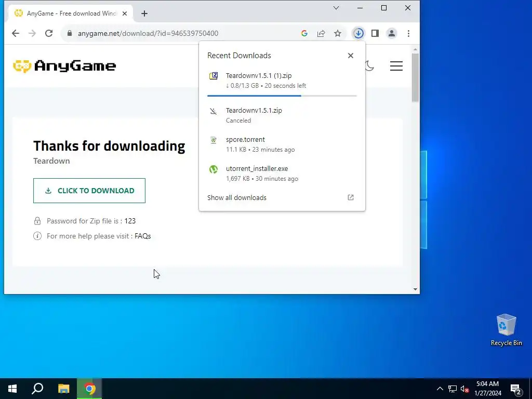
Task: Open the Windows Start menu
Action: (12, 389)
